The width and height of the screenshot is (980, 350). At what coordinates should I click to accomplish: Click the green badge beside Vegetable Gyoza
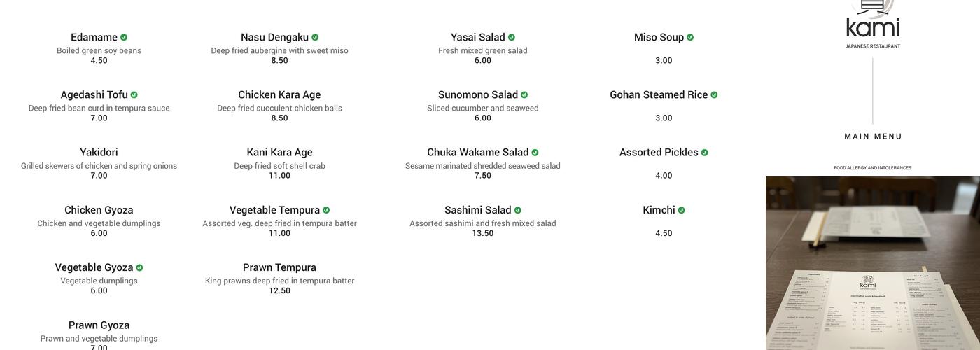(x=140, y=268)
